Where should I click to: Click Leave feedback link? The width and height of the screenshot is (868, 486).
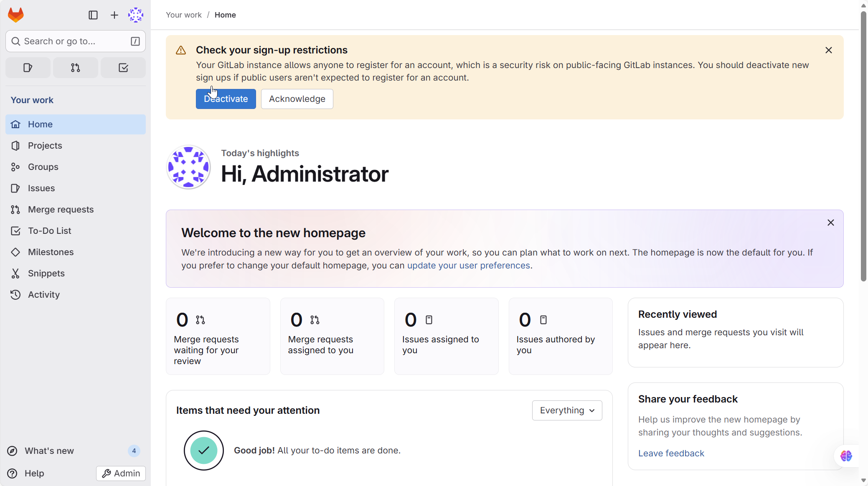(x=671, y=453)
